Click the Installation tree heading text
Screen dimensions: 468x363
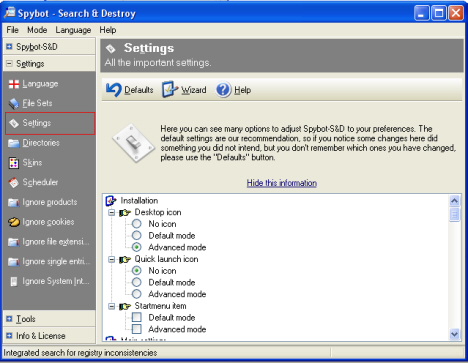point(139,201)
